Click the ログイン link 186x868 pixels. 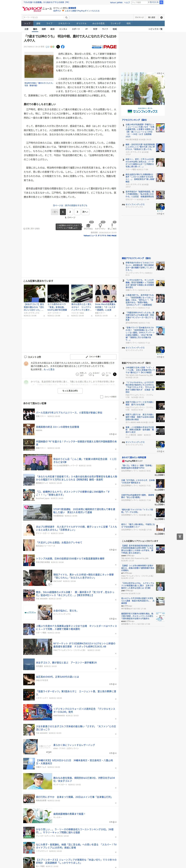tap(57, 11)
